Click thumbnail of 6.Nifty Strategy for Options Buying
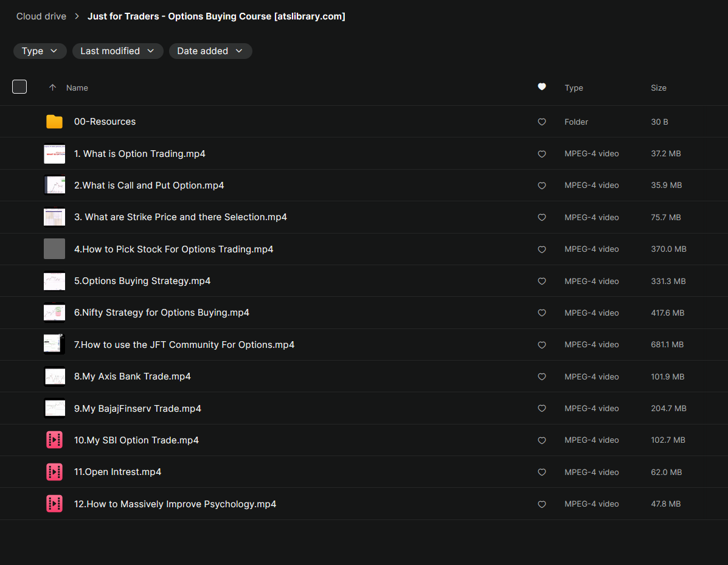The image size is (728, 565). point(54,313)
